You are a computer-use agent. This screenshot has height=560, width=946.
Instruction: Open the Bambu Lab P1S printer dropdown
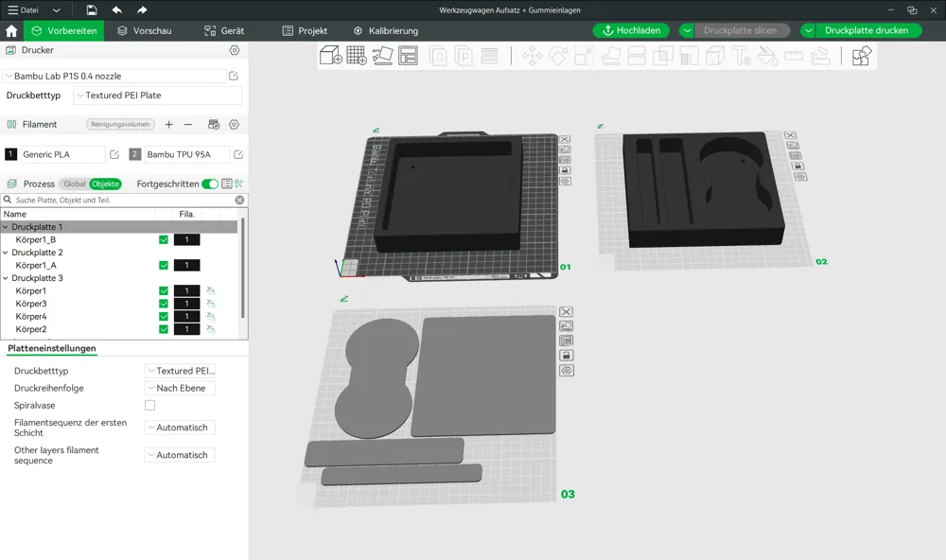(x=114, y=76)
